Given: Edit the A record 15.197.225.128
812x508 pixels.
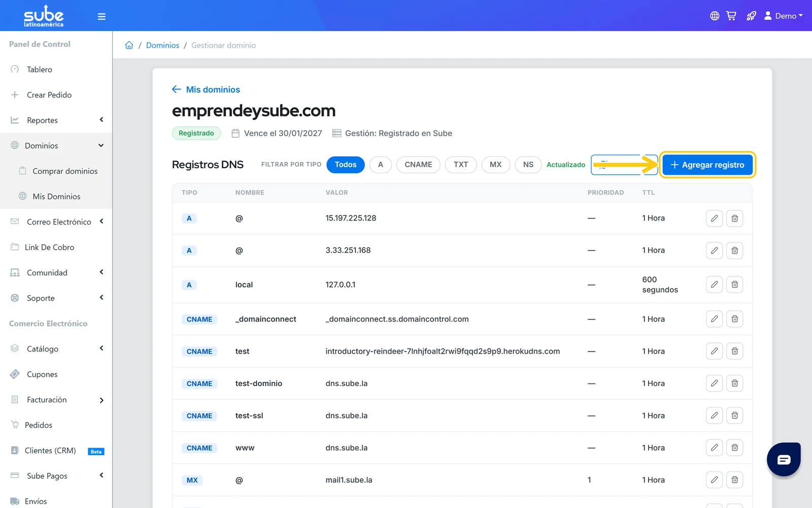Looking at the screenshot, I should [714, 218].
